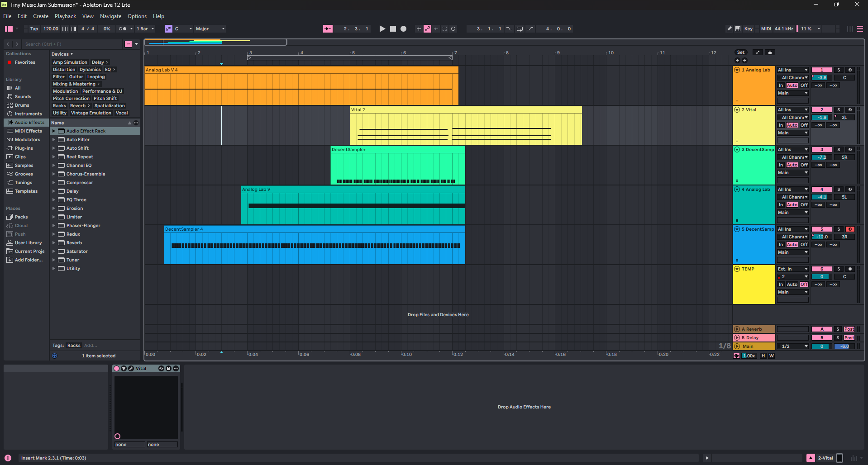Expand the Compressor folder
Screen dimensions: 868x465
(x=53, y=183)
